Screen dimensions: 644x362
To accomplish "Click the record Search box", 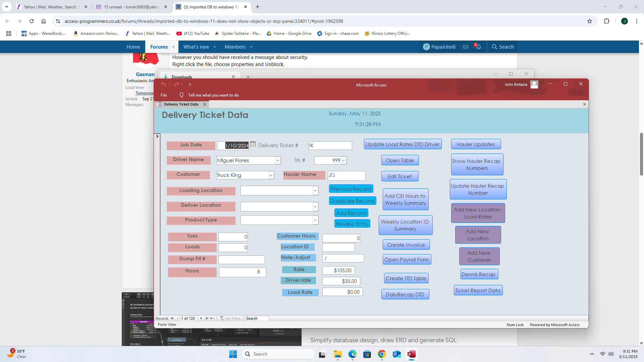I will point(257,318).
